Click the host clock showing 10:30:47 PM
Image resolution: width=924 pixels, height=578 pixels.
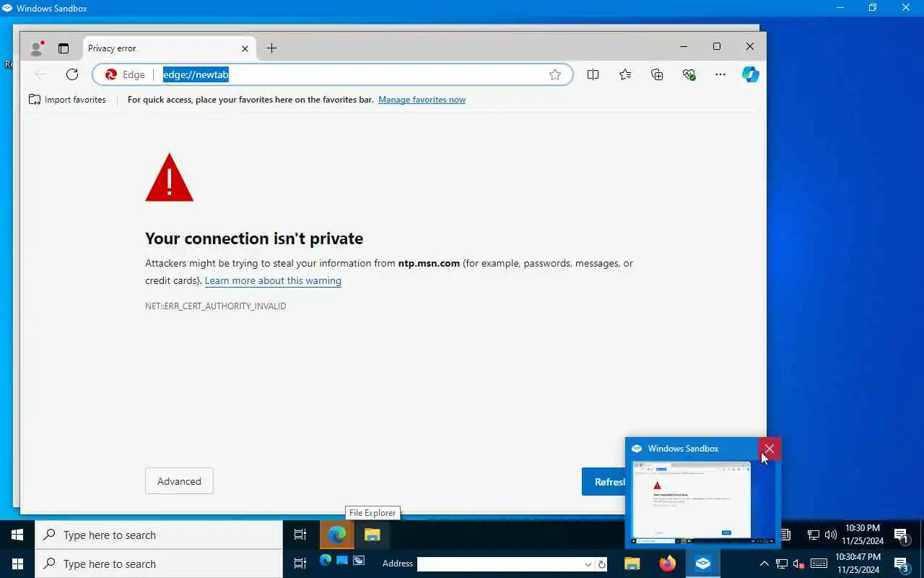pyautogui.click(x=858, y=564)
